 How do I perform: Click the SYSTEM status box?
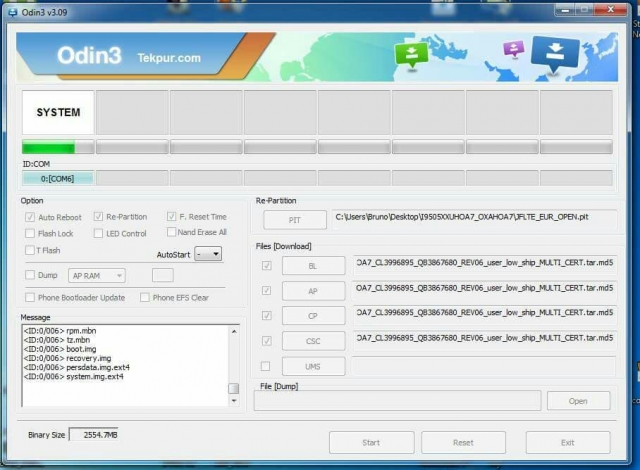point(58,113)
